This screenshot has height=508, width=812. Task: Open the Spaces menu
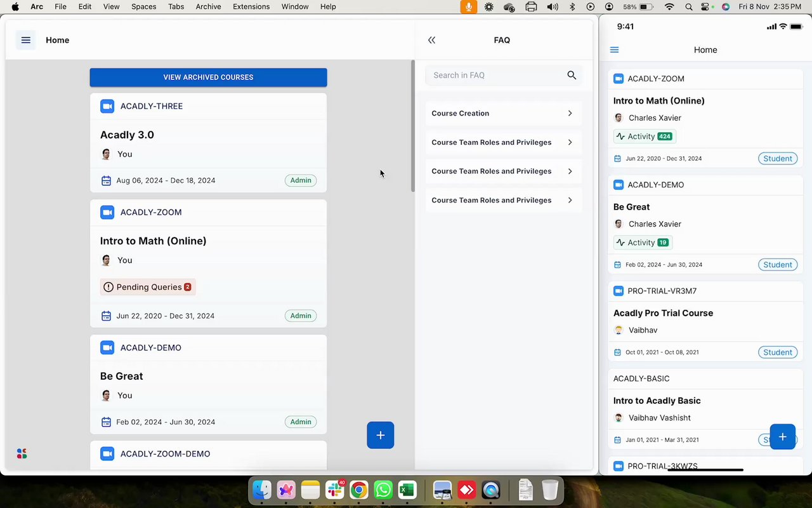(x=143, y=6)
